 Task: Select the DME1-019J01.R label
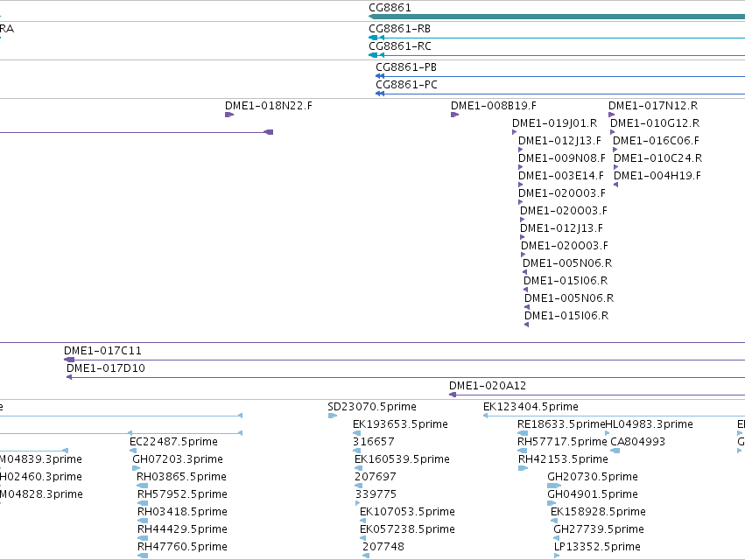tap(554, 123)
